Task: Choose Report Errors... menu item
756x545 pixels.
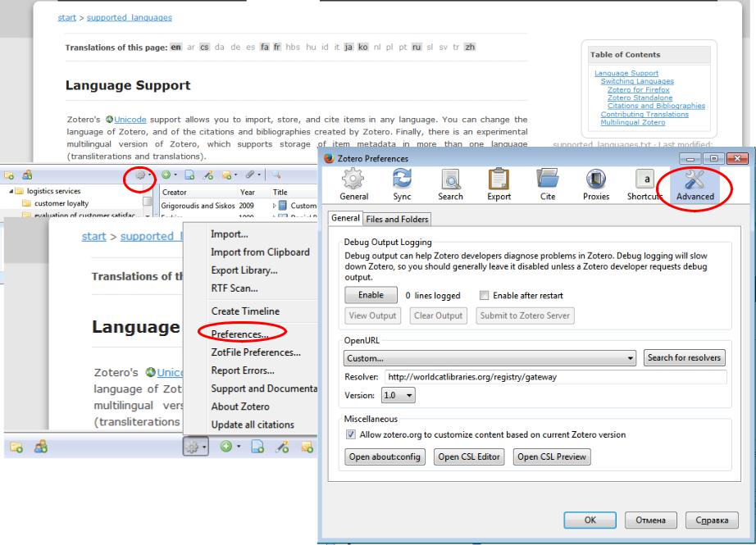Action: pyautogui.click(x=243, y=370)
